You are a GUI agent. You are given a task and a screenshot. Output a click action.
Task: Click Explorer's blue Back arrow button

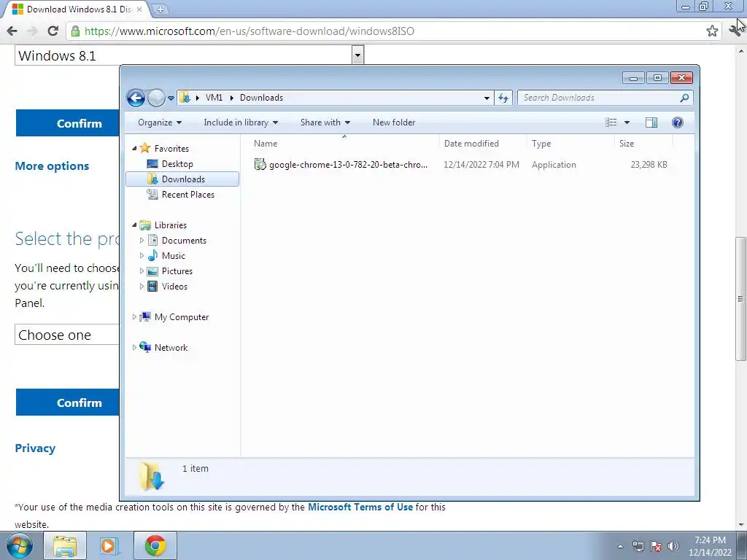click(x=136, y=98)
